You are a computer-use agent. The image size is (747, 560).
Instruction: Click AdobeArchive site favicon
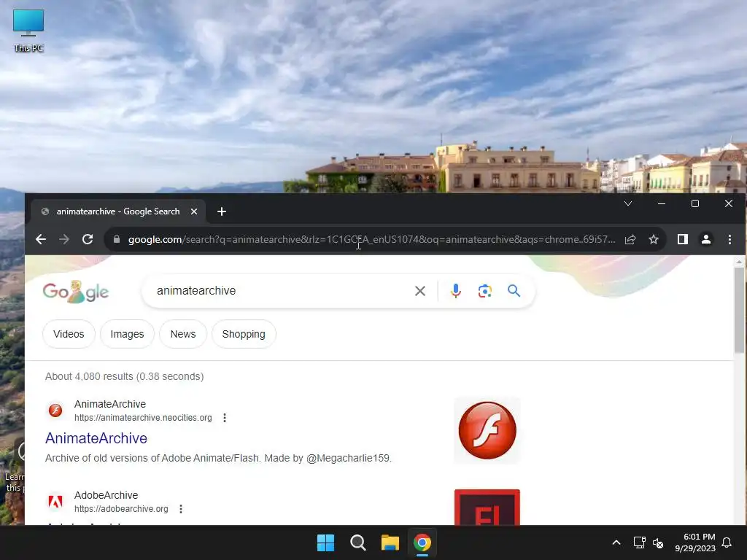point(55,502)
